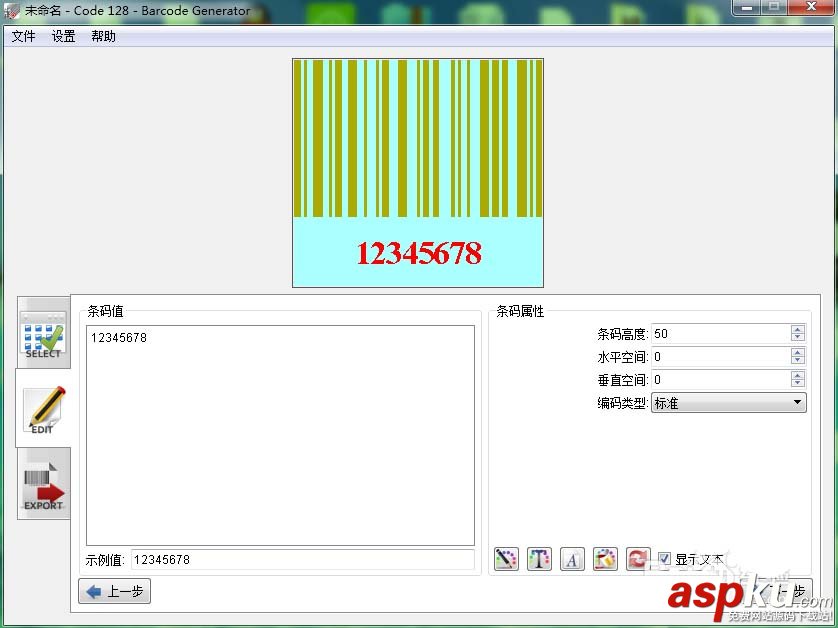Click the 示例值 field

(x=302, y=560)
